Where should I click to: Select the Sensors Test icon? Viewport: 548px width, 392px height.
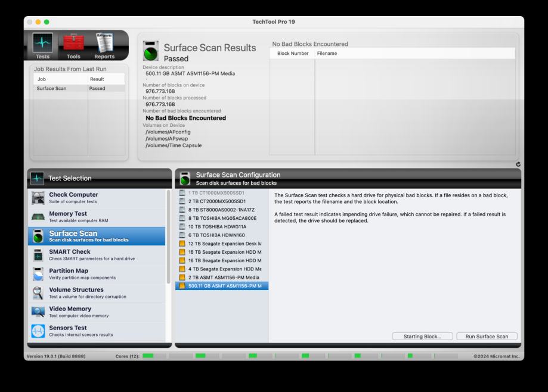point(38,331)
